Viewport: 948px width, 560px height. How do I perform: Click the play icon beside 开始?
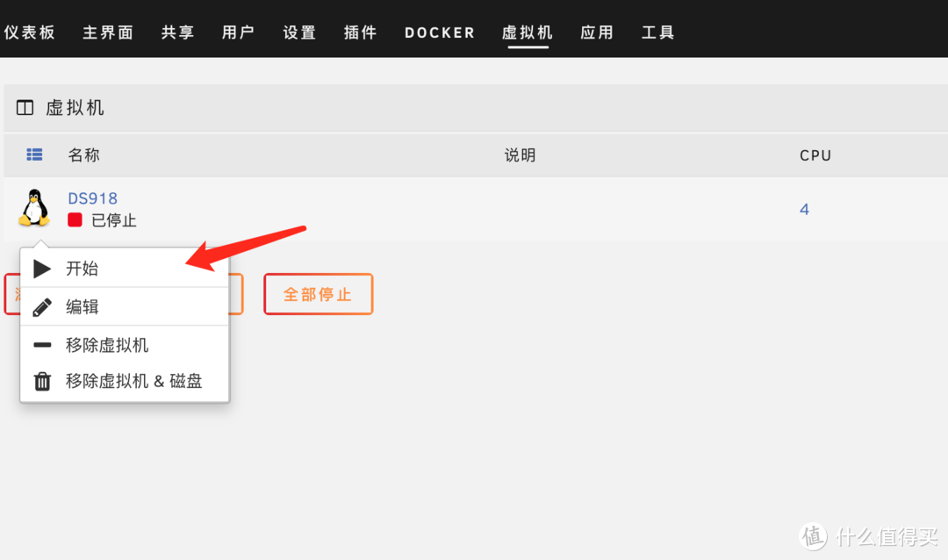pos(41,268)
